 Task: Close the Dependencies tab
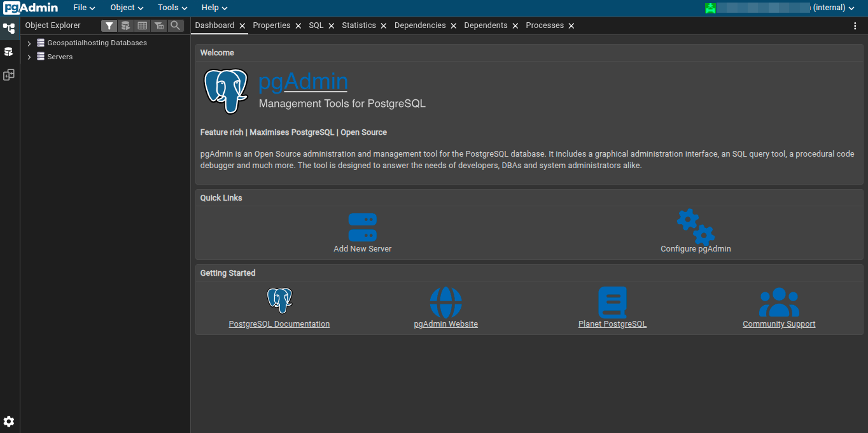click(454, 26)
